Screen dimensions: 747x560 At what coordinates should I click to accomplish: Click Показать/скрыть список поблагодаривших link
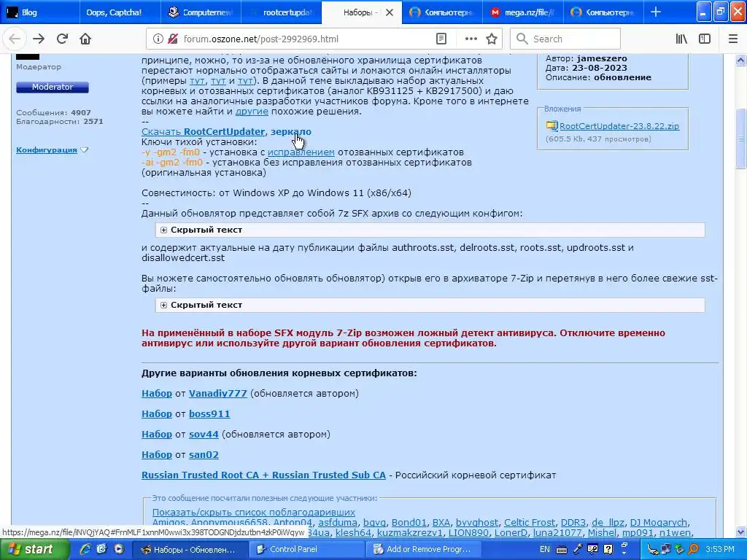click(x=253, y=513)
